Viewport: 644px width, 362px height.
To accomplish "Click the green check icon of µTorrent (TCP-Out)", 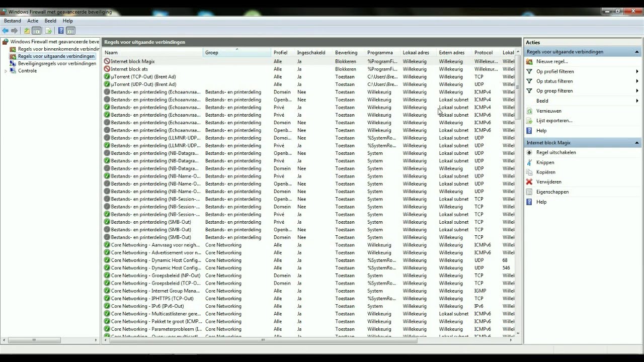I will [x=107, y=76].
